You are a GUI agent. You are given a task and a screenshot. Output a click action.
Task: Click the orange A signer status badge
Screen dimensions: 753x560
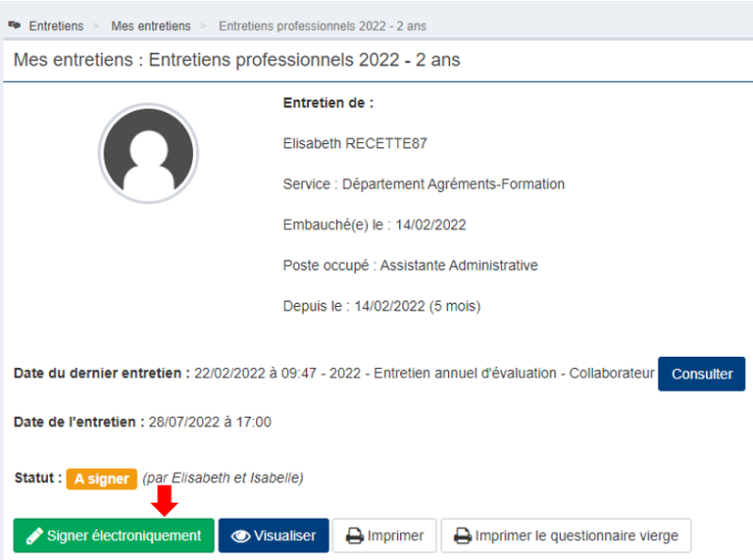tap(102, 478)
